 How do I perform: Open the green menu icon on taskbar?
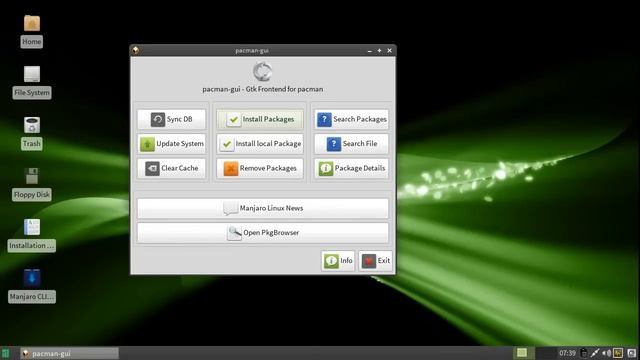(x=5, y=353)
